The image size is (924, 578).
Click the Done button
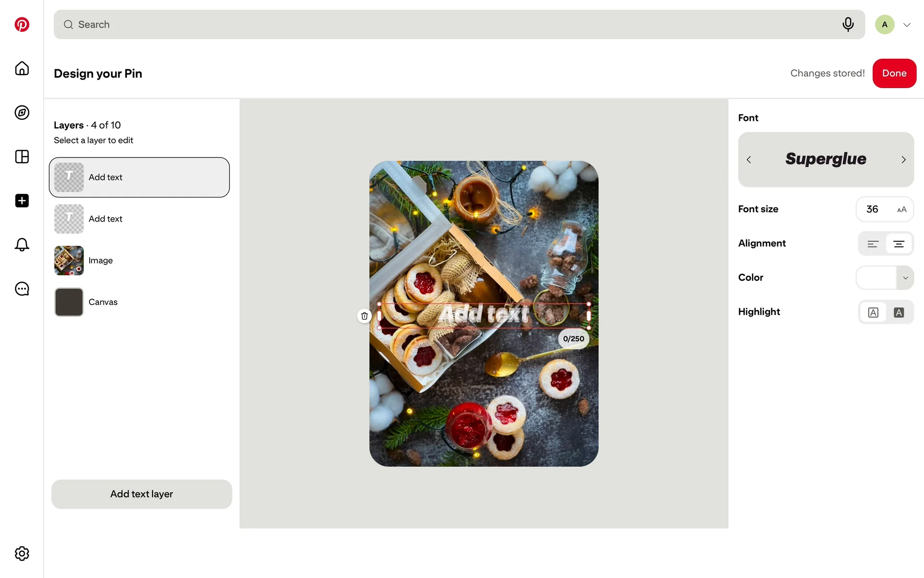point(894,73)
